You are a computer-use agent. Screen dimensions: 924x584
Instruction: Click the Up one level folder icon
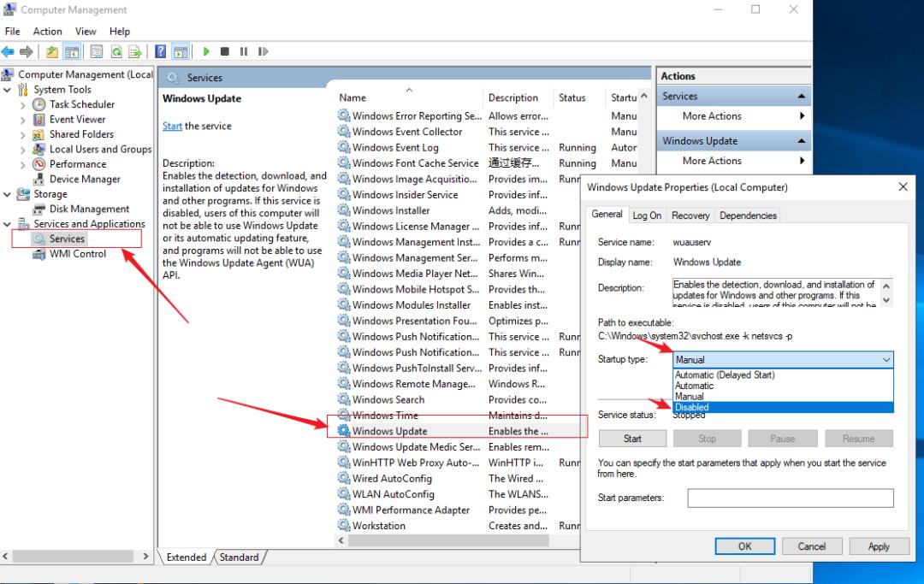click(x=53, y=51)
